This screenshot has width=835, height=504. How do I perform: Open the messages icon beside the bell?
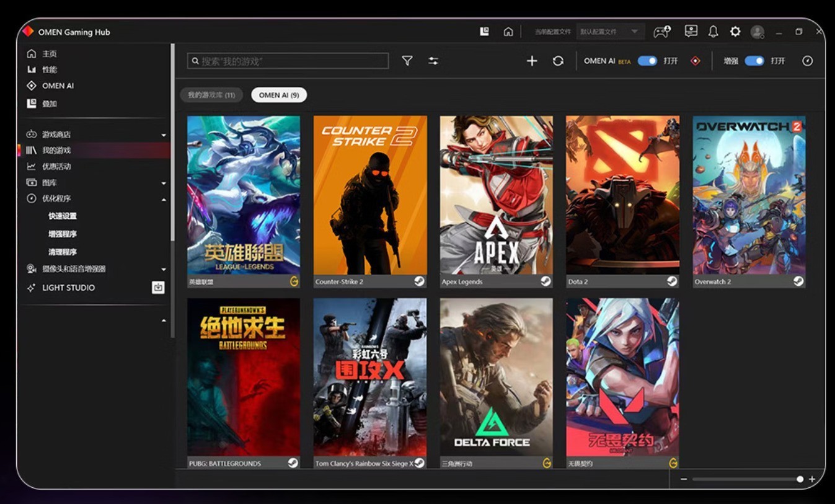[x=691, y=31]
